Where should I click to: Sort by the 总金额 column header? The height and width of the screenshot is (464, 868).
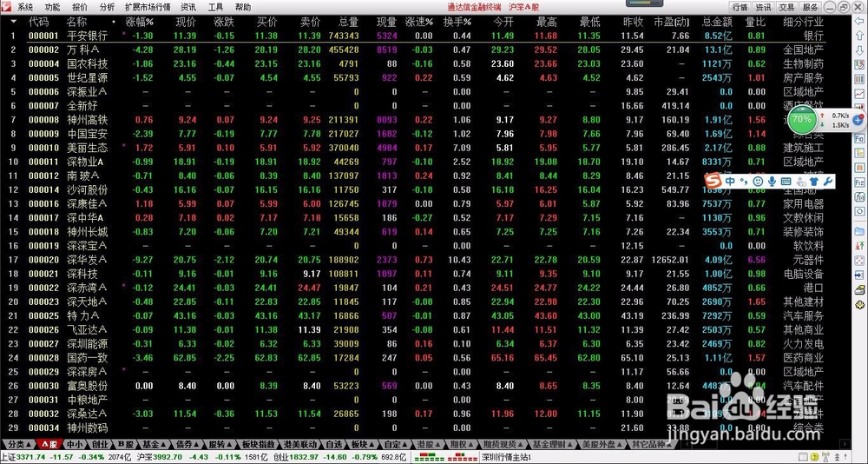tap(718, 23)
